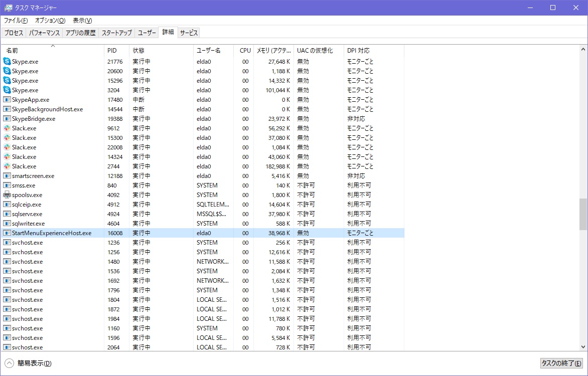Select svchost.exe row with PID 1692

(203, 280)
